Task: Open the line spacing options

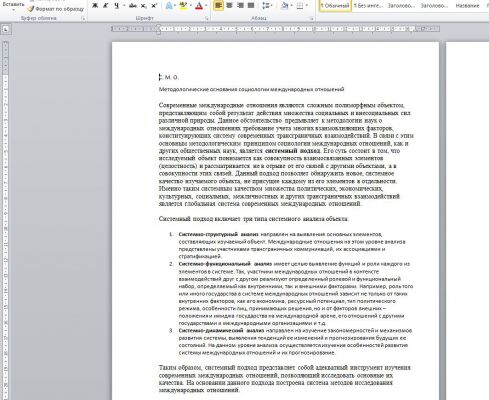Action: (x=266, y=5)
